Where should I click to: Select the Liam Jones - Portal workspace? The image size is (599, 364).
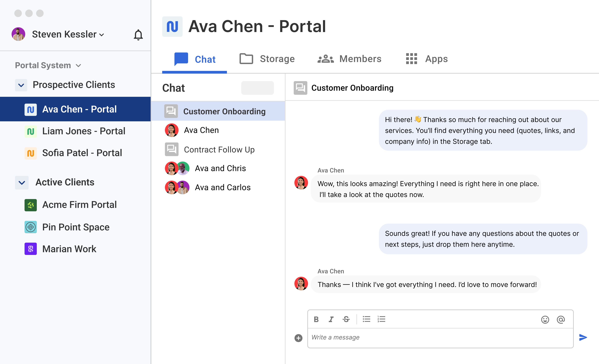coord(84,131)
